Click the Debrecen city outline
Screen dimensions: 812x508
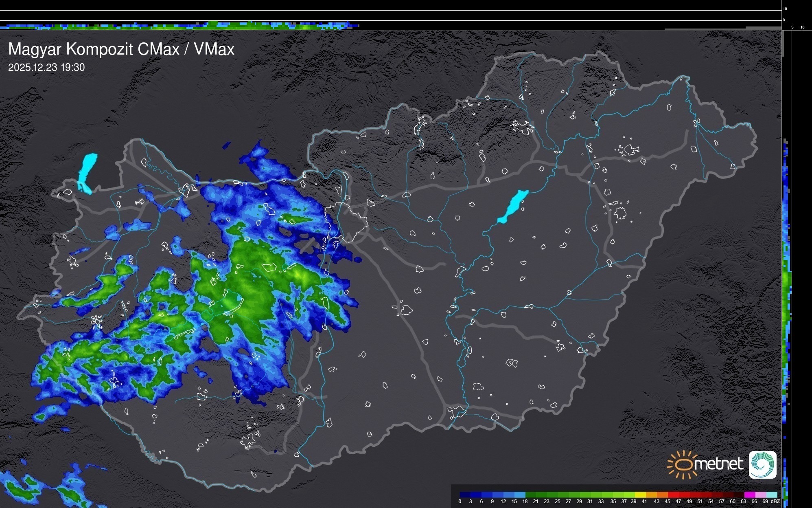pos(620,213)
